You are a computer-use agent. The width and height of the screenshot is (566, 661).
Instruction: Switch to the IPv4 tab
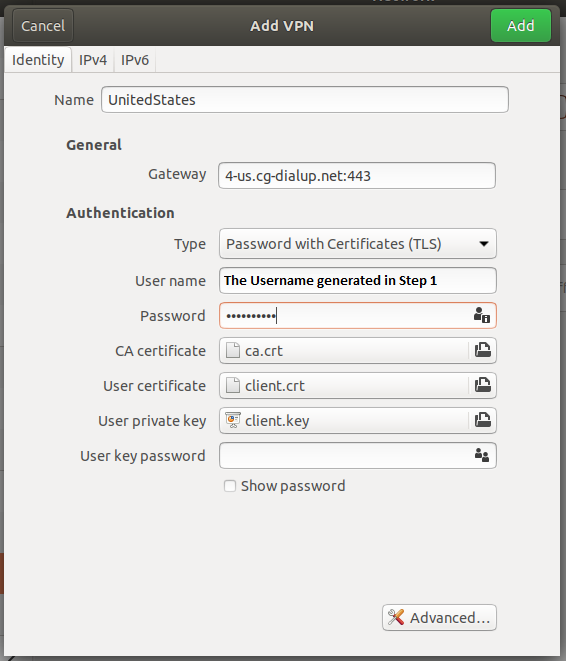(93, 60)
